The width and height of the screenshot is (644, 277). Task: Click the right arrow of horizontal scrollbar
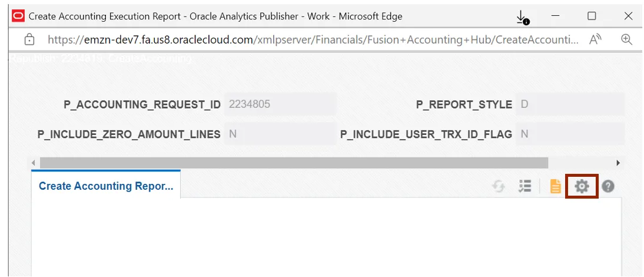click(x=618, y=163)
